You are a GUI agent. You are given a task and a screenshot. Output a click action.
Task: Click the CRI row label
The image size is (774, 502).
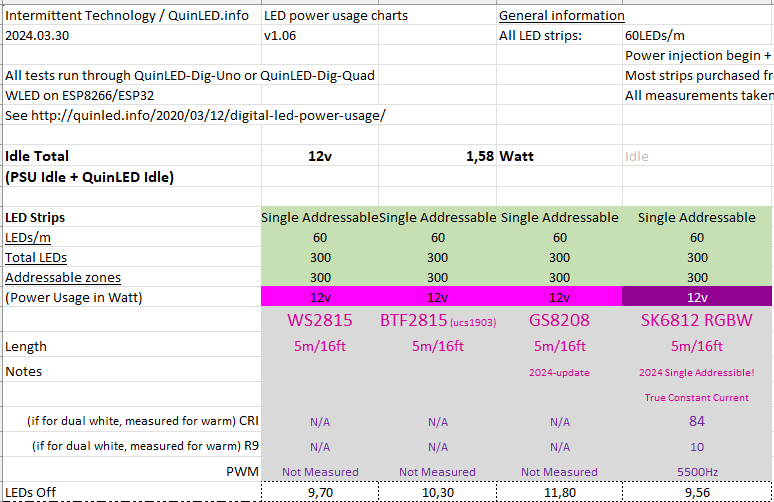pyautogui.click(x=143, y=421)
